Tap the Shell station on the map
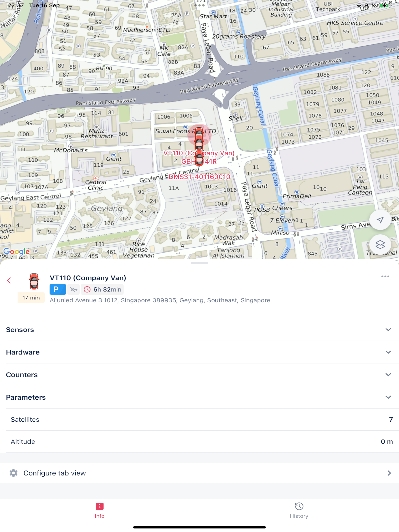The image size is (399, 532). pos(235,117)
